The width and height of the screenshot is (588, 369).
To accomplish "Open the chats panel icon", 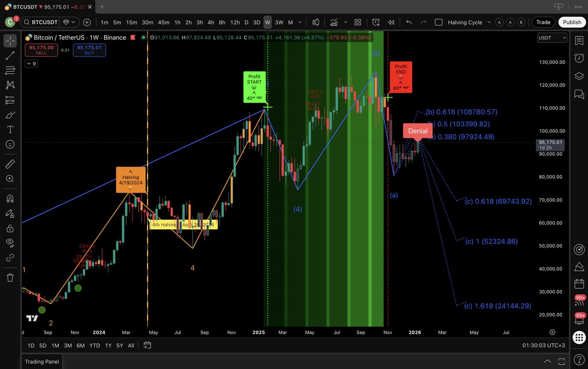I will click(579, 94).
